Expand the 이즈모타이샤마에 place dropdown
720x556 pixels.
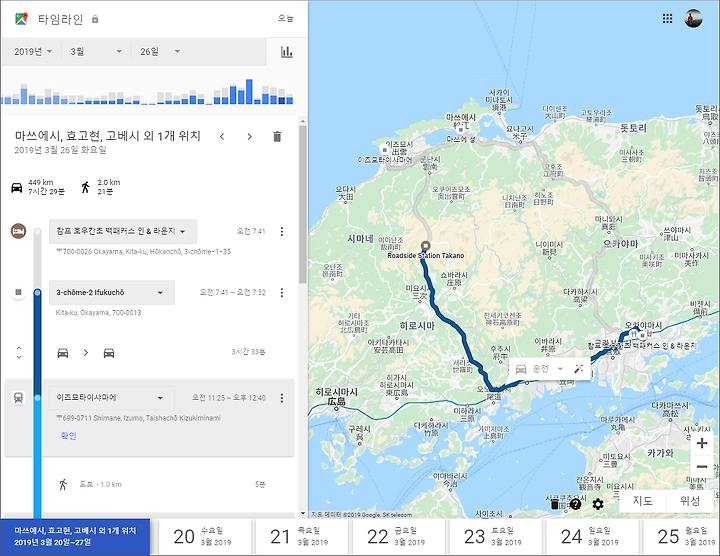tap(112, 398)
